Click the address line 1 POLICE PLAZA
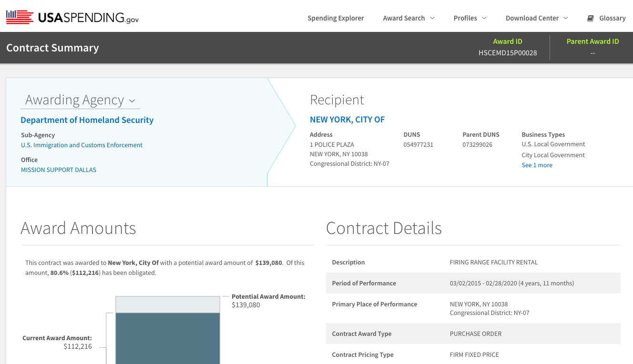 332,144
